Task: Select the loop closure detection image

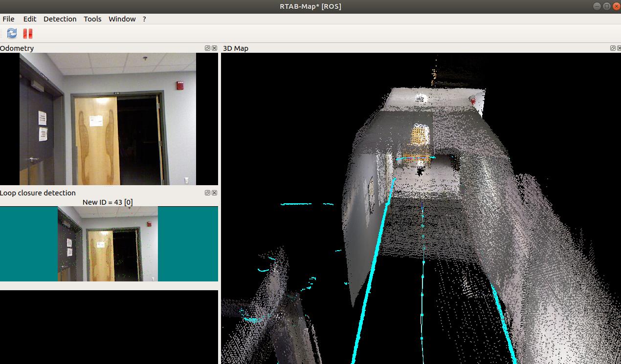Action: (x=108, y=243)
